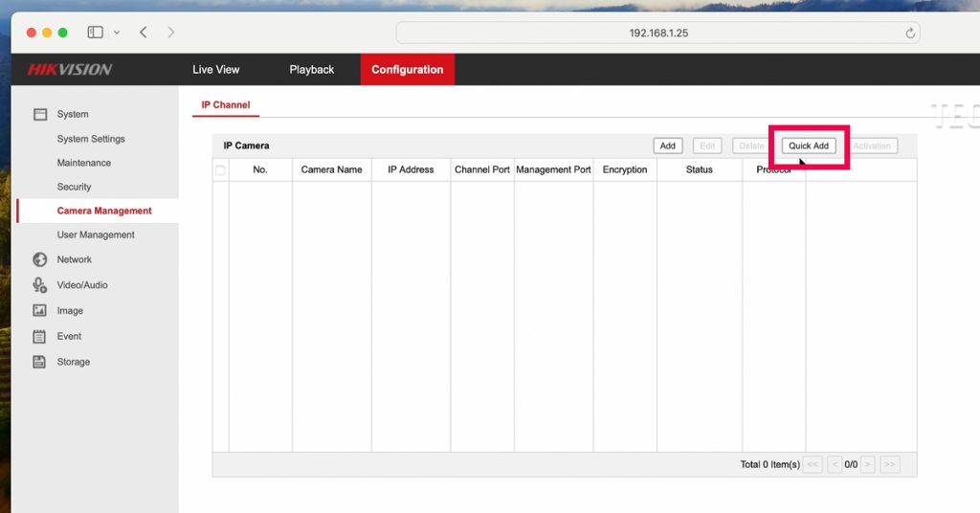Click the Quick Add button
980x513 pixels.
809,146
